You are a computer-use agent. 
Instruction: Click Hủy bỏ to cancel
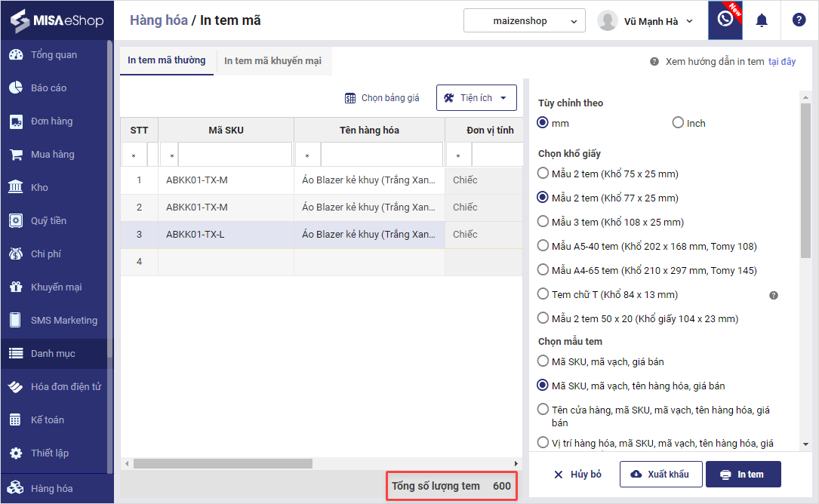point(577,475)
